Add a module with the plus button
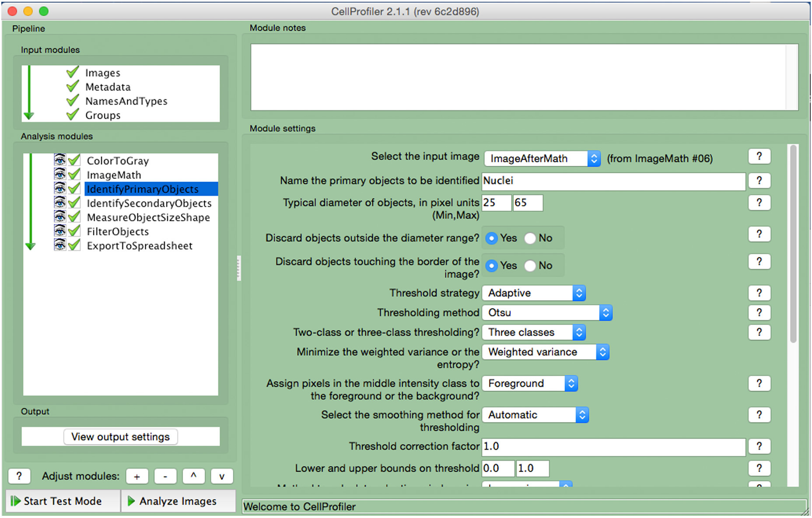Viewport: 812px width, 518px height. tap(137, 476)
